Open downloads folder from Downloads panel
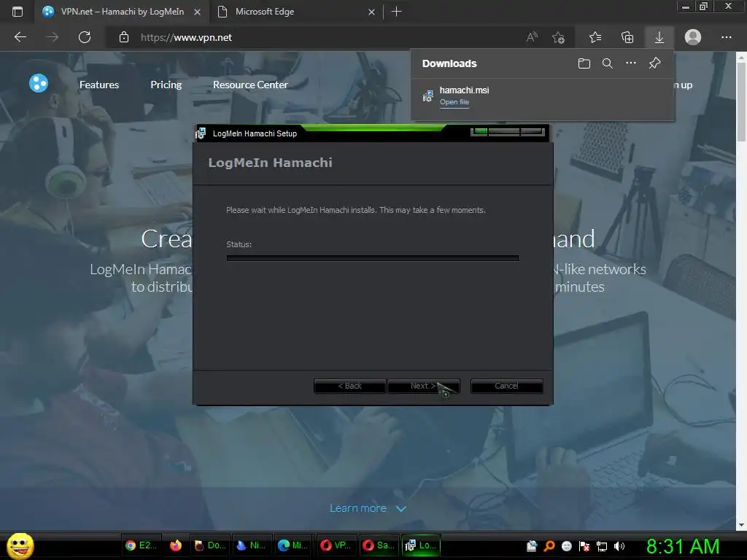The height and width of the screenshot is (560, 747). 584,63
